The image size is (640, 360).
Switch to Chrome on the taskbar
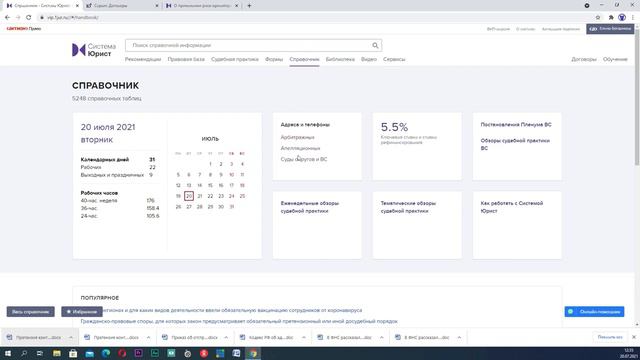[x=253, y=353]
